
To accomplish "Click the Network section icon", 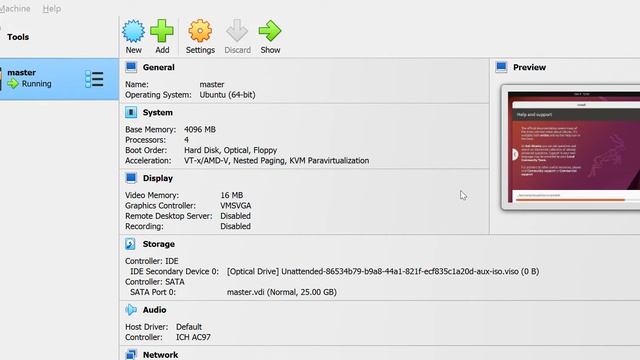I will pos(131,354).
